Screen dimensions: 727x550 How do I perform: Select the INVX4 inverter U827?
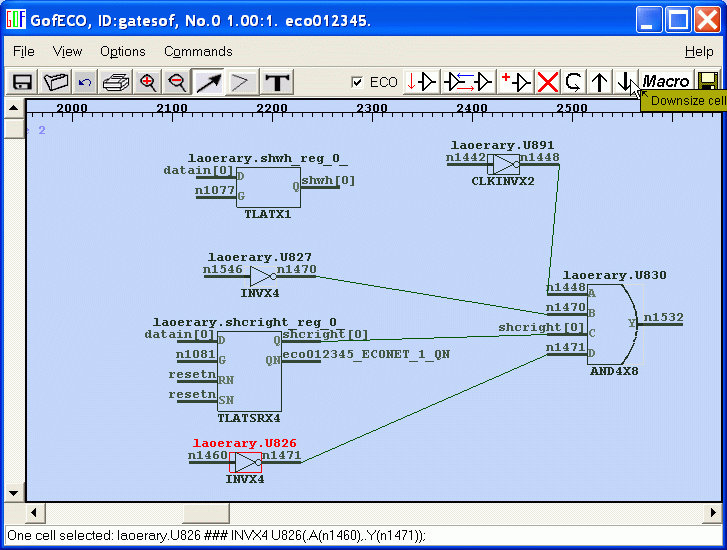[262, 276]
